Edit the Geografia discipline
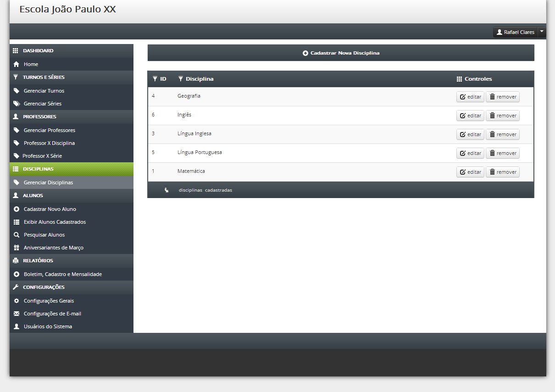 [470, 97]
